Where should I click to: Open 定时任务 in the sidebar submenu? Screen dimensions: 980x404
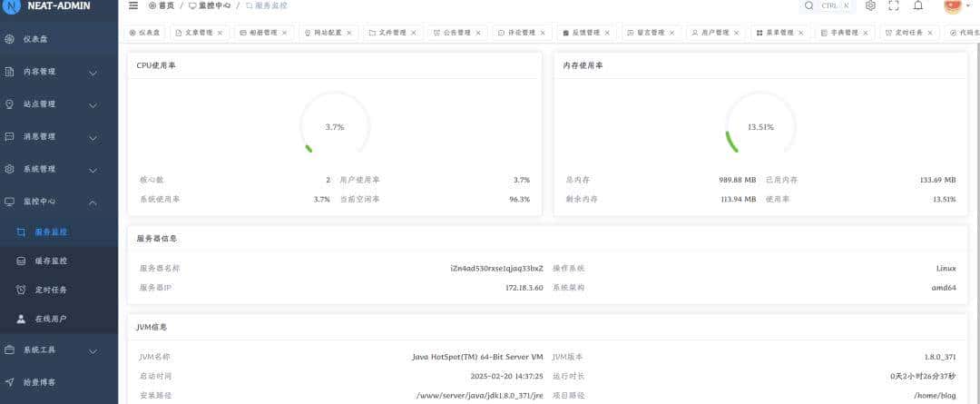pyautogui.click(x=59, y=290)
